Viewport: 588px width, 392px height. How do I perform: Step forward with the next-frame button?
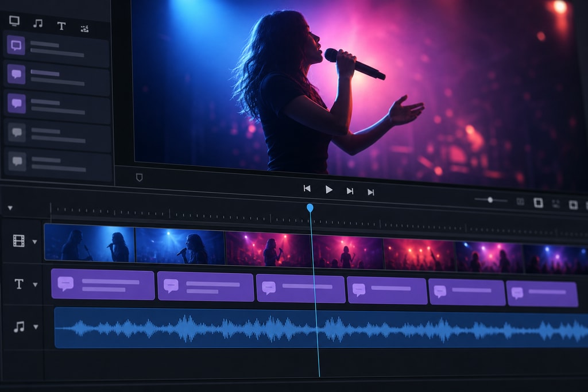pos(350,191)
